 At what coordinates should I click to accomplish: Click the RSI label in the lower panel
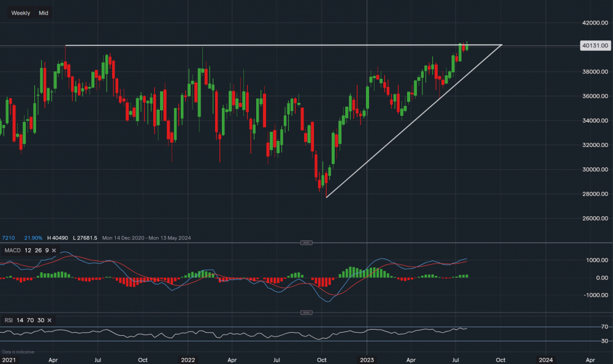click(9, 320)
